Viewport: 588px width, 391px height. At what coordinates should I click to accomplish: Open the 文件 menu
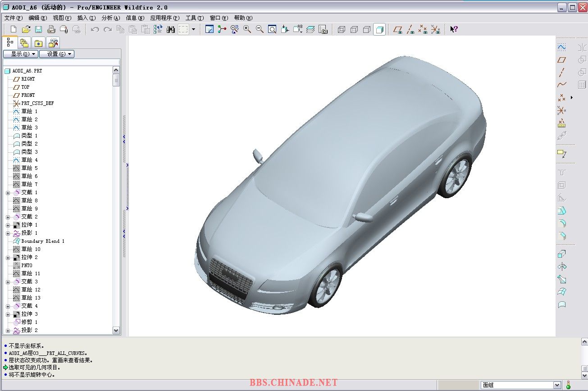point(13,18)
